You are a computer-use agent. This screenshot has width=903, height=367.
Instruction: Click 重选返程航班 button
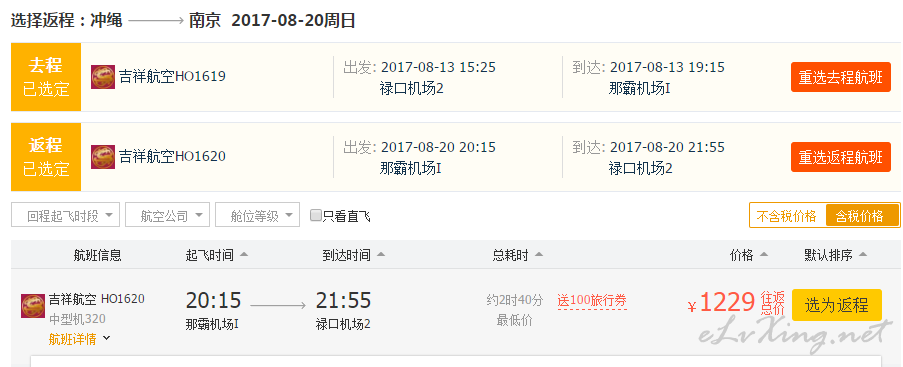pos(840,157)
